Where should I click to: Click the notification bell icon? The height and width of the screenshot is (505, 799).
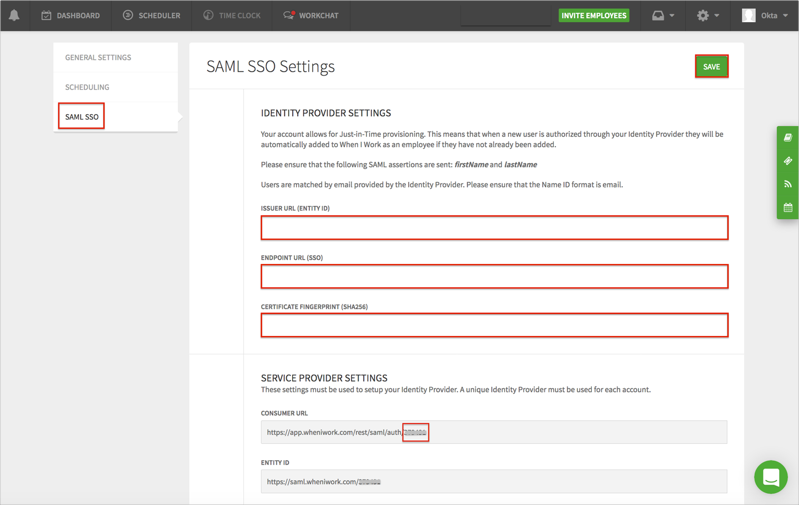[14, 15]
